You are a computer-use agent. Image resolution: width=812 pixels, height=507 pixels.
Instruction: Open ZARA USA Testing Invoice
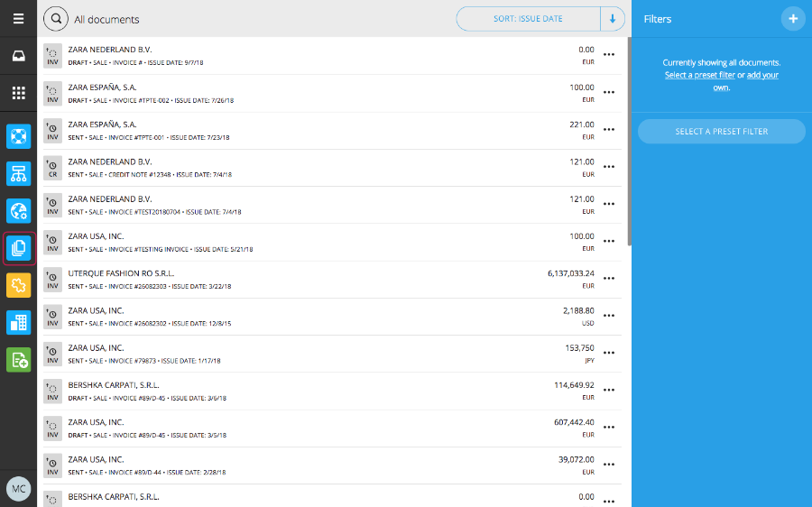332,243
